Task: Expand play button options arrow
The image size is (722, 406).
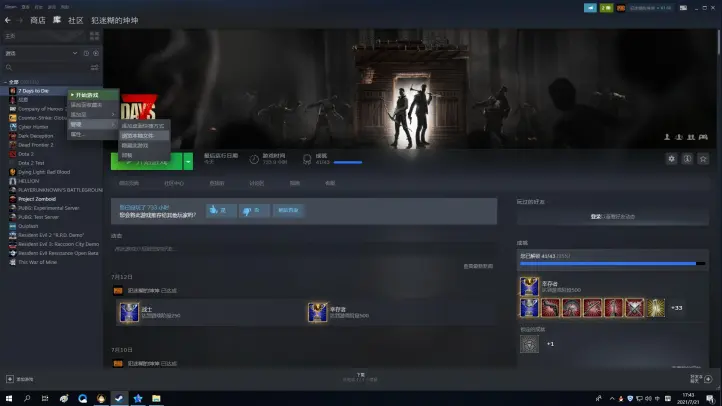Action: (188, 162)
